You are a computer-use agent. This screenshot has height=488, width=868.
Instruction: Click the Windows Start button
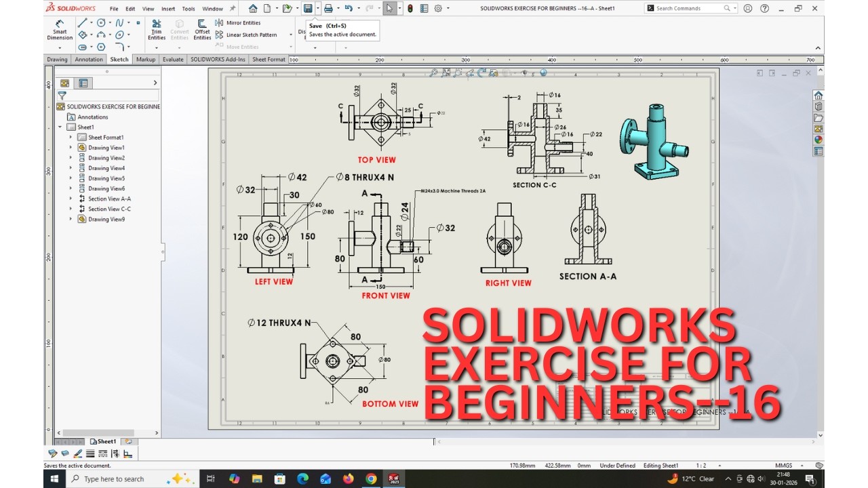click(x=54, y=479)
